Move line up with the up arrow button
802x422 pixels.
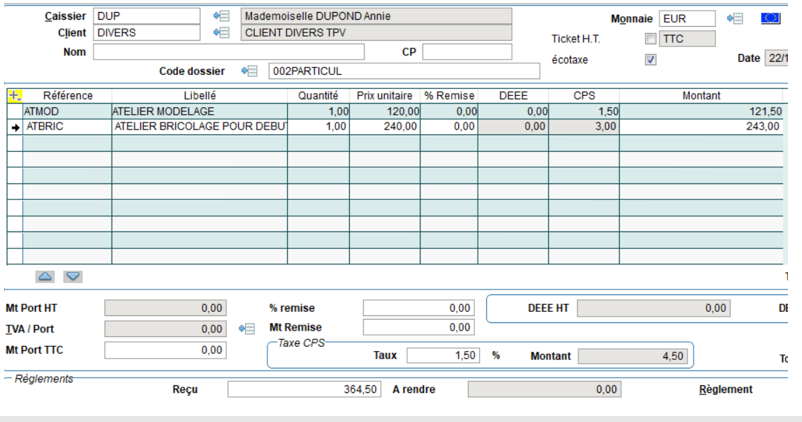pos(45,277)
